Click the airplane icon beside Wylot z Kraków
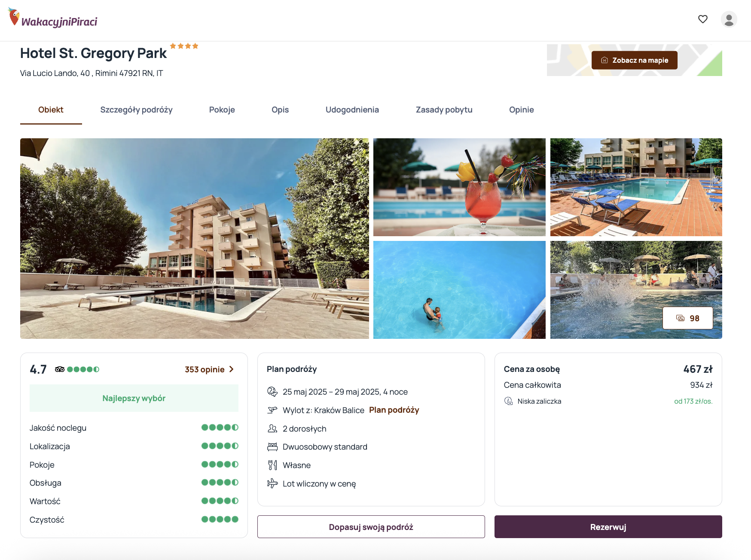The height and width of the screenshot is (560, 751). pos(272,410)
